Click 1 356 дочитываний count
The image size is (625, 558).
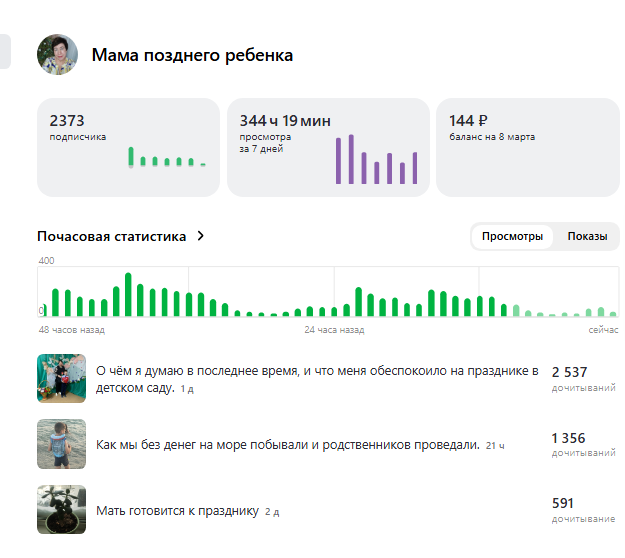pos(584,444)
